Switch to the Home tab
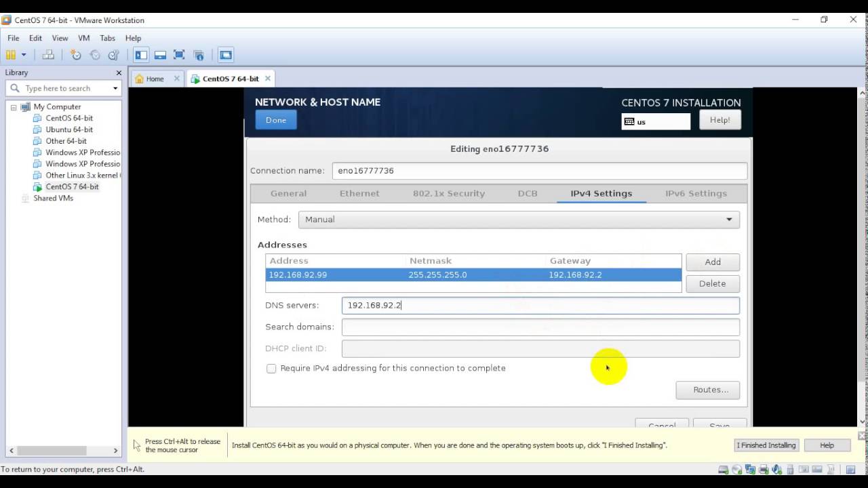 point(155,79)
